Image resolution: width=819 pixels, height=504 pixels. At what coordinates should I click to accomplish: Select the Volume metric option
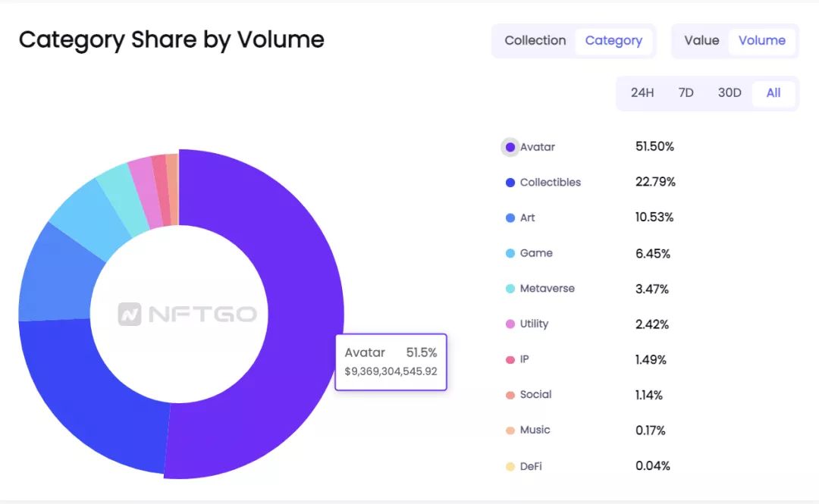point(761,41)
